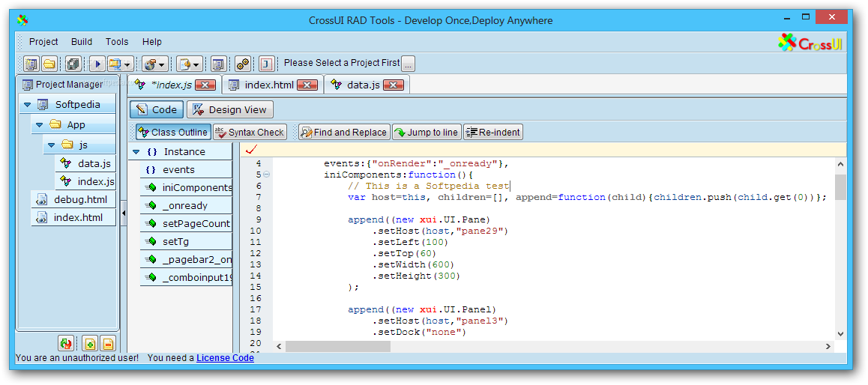Toggle the code fold marker on line 5
This screenshot has height=385, width=868.
pos(267,175)
